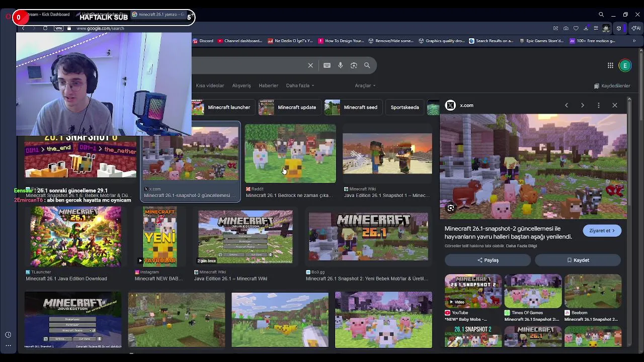Open the Bo3.gg Minecraft 26.1 Snapshot 2 result
The width and height of the screenshot is (644, 362).
[x=368, y=236]
